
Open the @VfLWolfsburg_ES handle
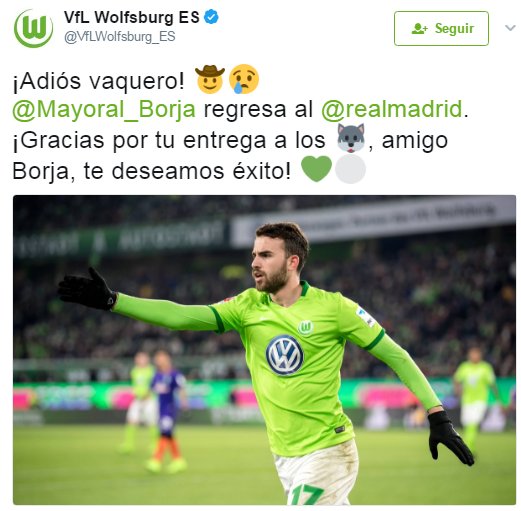119,37
